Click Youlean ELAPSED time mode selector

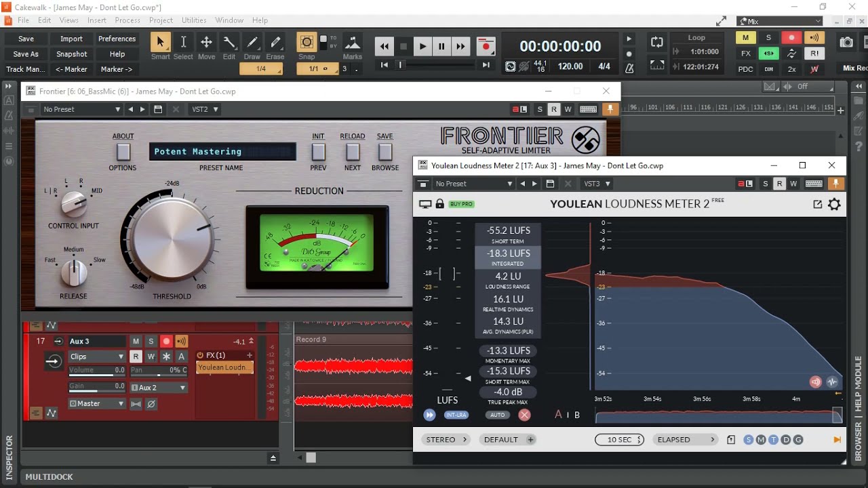686,440
